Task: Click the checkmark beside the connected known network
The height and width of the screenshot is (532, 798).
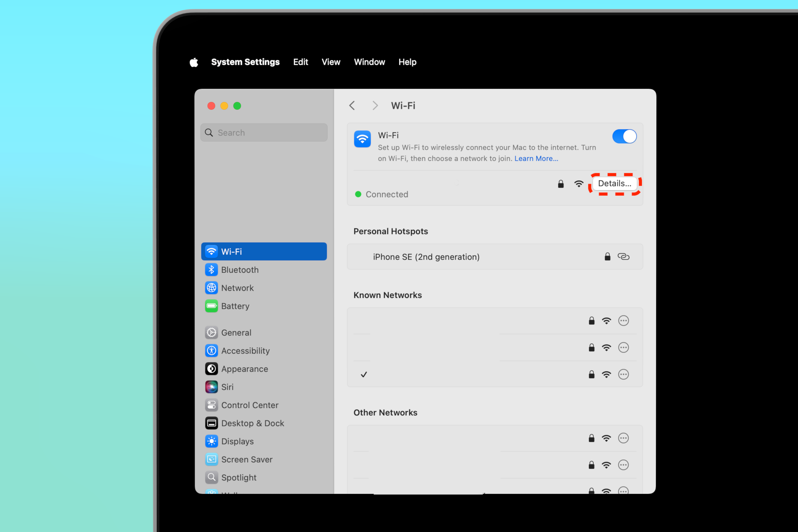Action: [x=364, y=375]
